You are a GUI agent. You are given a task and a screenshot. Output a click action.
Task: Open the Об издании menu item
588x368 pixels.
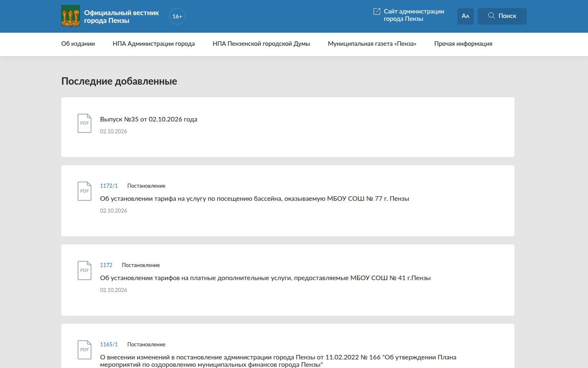(x=78, y=44)
